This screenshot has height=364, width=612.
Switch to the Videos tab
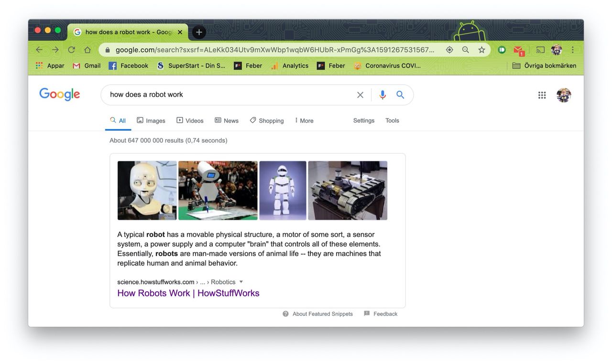pyautogui.click(x=190, y=120)
